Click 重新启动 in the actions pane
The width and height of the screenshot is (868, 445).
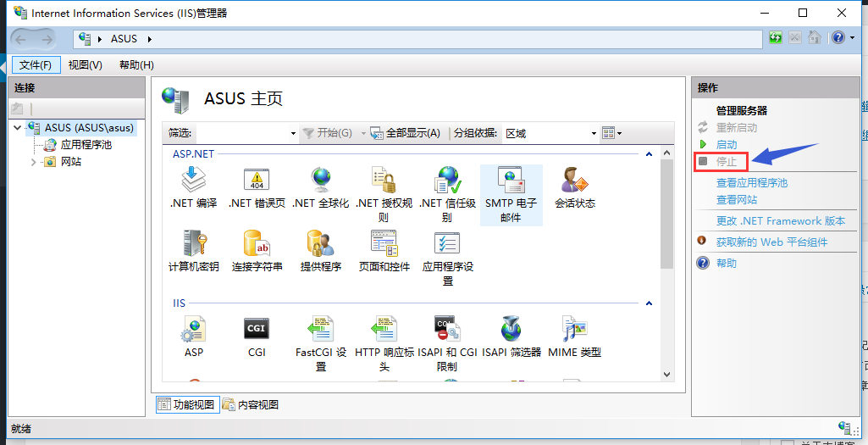736,127
